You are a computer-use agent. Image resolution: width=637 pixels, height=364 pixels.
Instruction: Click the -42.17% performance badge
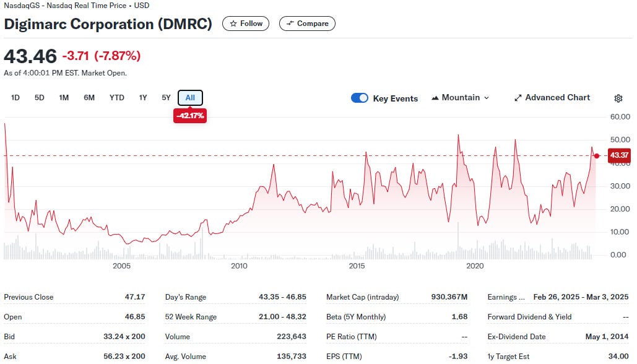[x=190, y=116]
